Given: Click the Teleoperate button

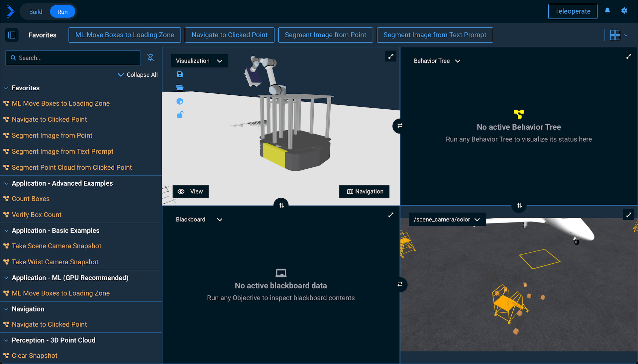Looking at the screenshot, I should coord(573,11).
